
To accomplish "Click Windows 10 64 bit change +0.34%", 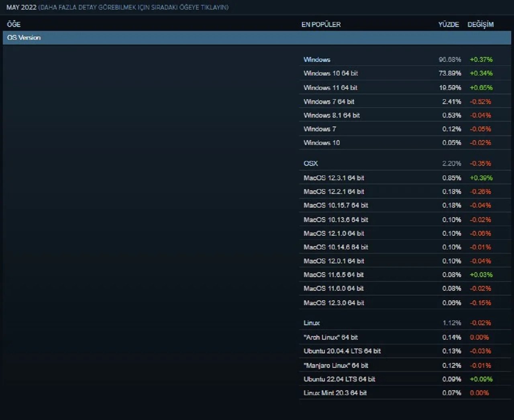I will pyautogui.click(x=481, y=73).
